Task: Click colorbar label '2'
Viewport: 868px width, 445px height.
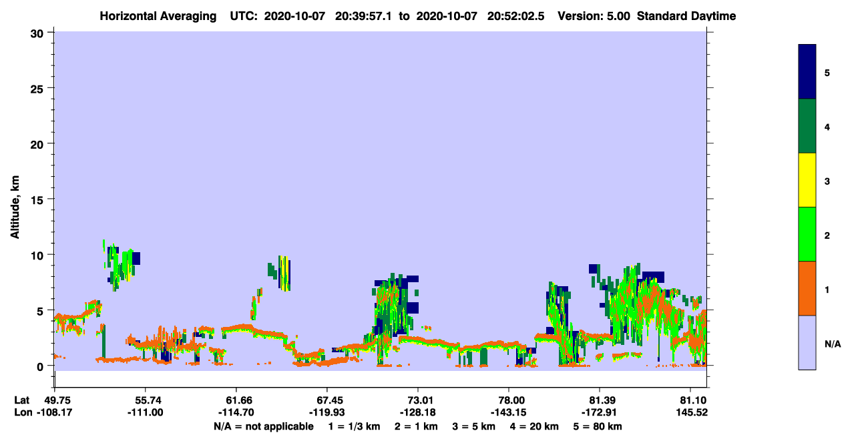Action: pyautogui.click(x=827, y=234)
